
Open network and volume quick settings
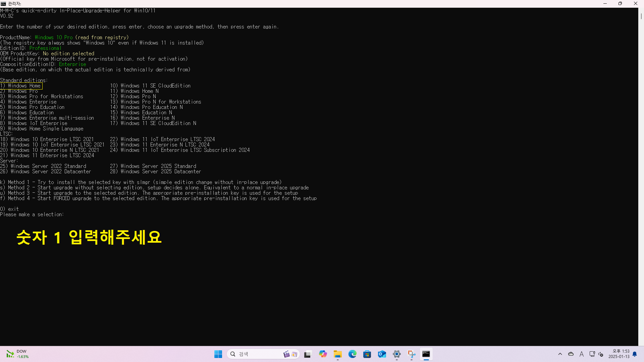(x=596, y=354)
